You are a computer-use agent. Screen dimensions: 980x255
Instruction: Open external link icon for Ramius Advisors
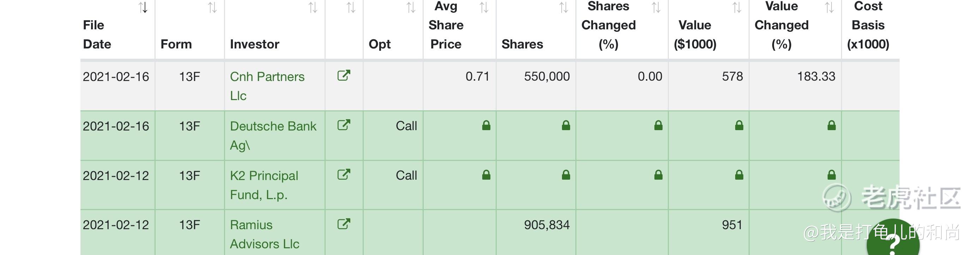tap(344, 224)
